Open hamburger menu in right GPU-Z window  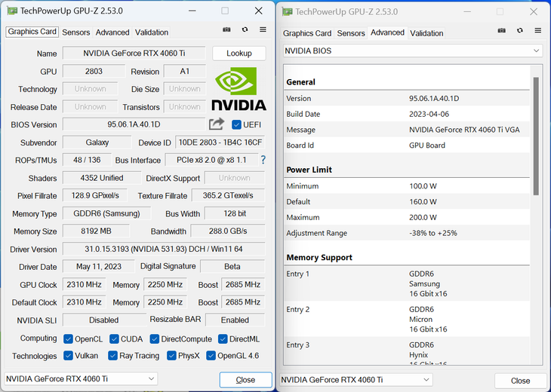tap(537, 31)
